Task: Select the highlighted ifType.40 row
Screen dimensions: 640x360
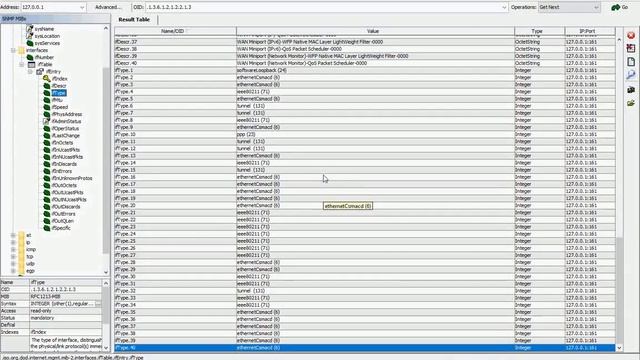Action: (364, 348)
